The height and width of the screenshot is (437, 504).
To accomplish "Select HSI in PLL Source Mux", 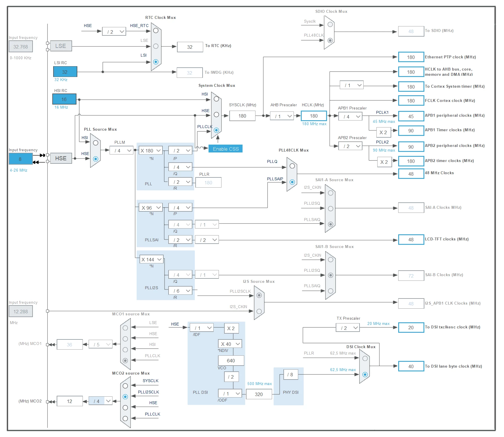I will (96, 143).
